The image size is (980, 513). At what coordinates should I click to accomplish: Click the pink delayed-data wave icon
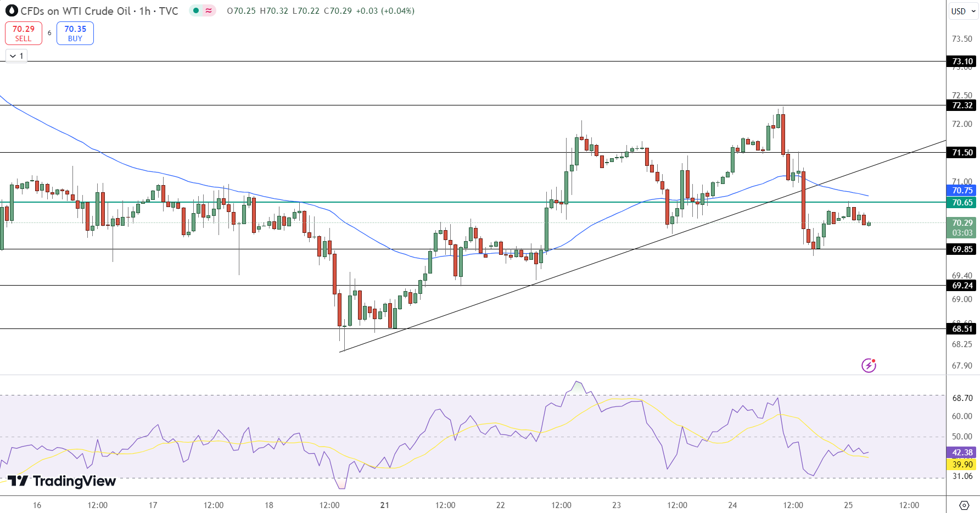point(209,10)
